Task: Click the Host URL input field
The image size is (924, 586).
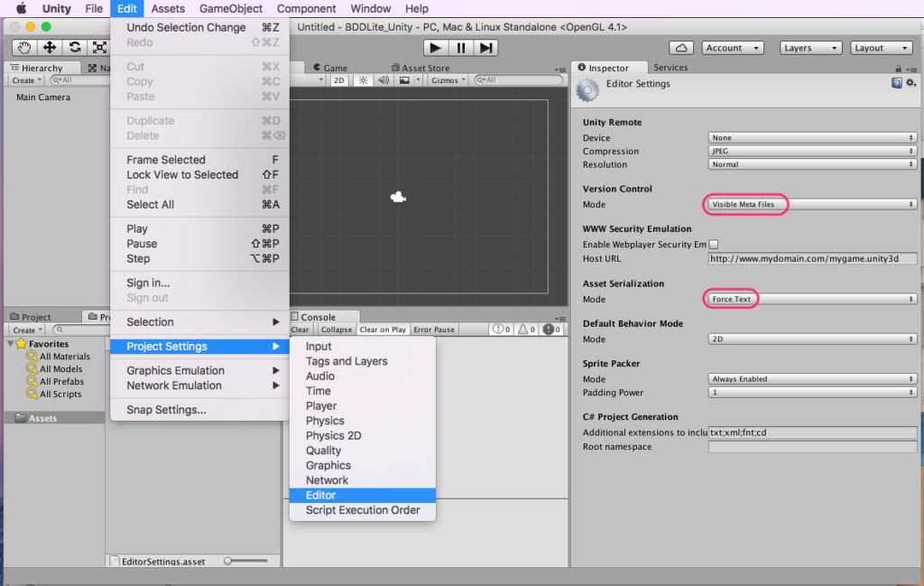Action: [812, 258]
